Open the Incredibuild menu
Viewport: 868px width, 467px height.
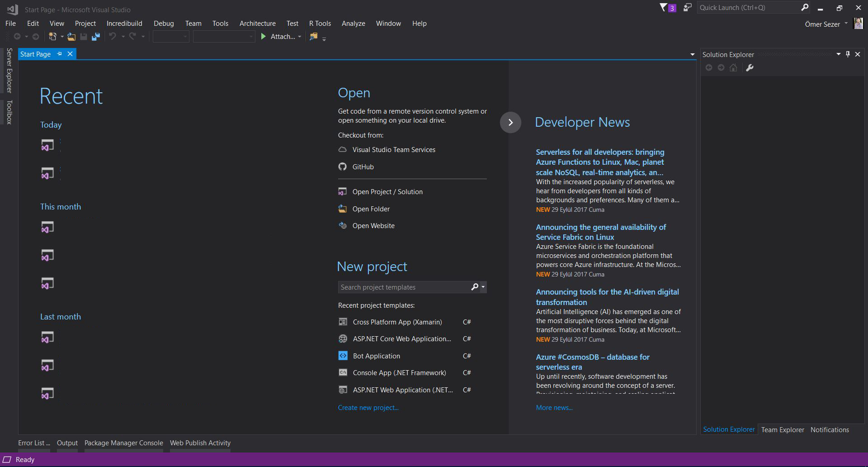124,24
